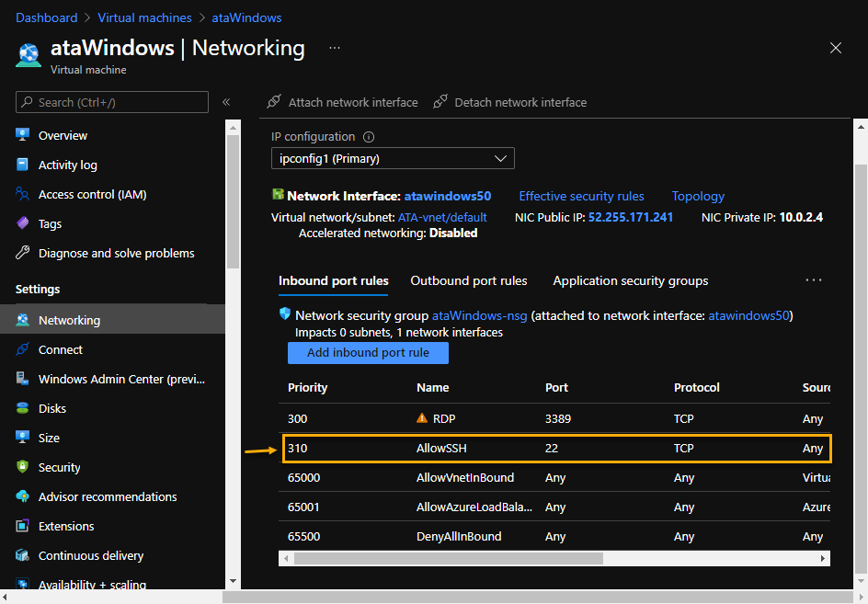Click the sidebar Search (Ctrl+/) field
The height and width of the screenshot is (604, 868).
tap(112, 102)
